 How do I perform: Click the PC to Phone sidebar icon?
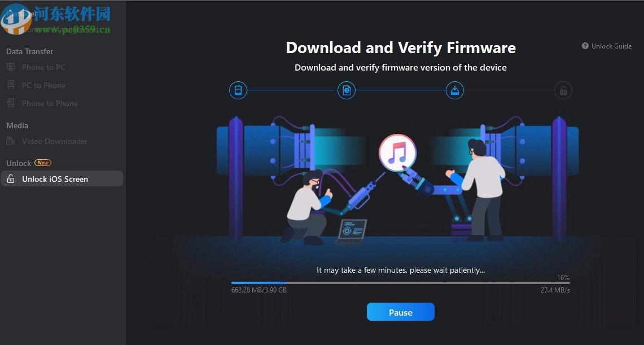click(11, 85)
